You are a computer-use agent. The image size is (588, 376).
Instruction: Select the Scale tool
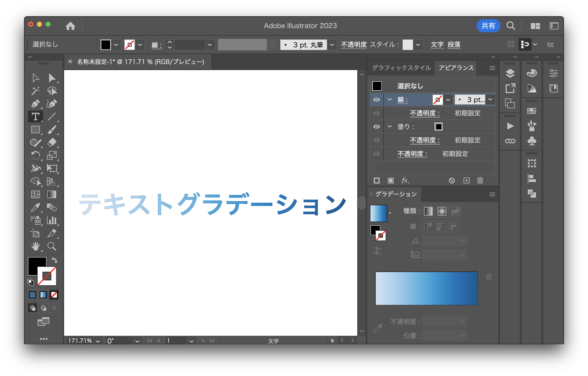(x=52, y=155)
